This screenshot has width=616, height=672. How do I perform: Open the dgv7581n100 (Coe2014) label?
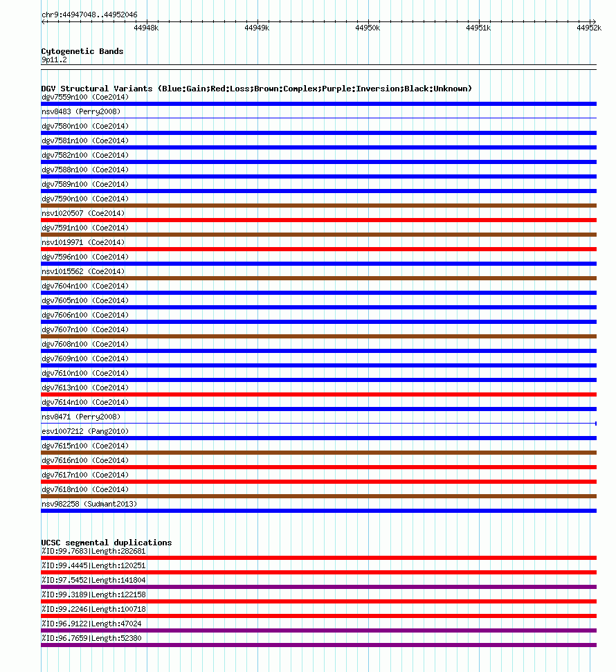[x=85, y=141]
